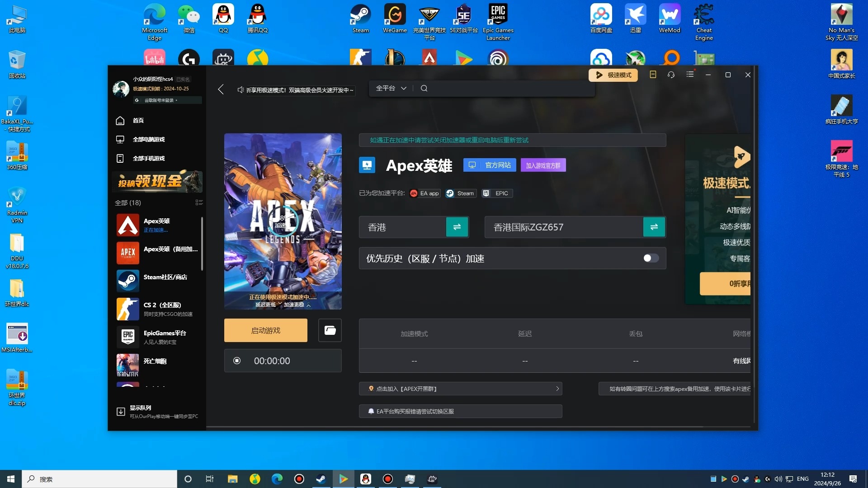Go back with the left arrow icon
The height and width of the screenshot is (488, 868).
pyautogui.click(x=221, y=89)
